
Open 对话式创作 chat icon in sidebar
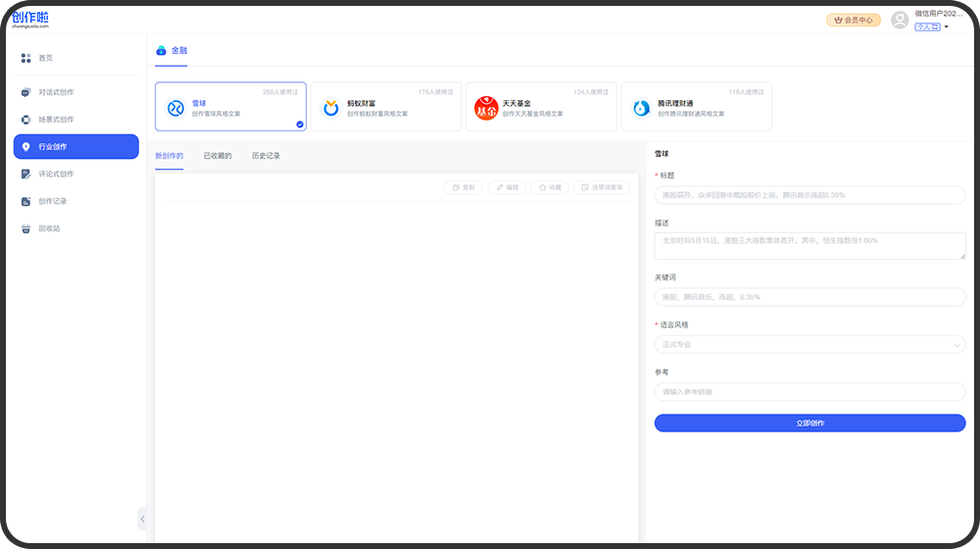coord(26,92)
